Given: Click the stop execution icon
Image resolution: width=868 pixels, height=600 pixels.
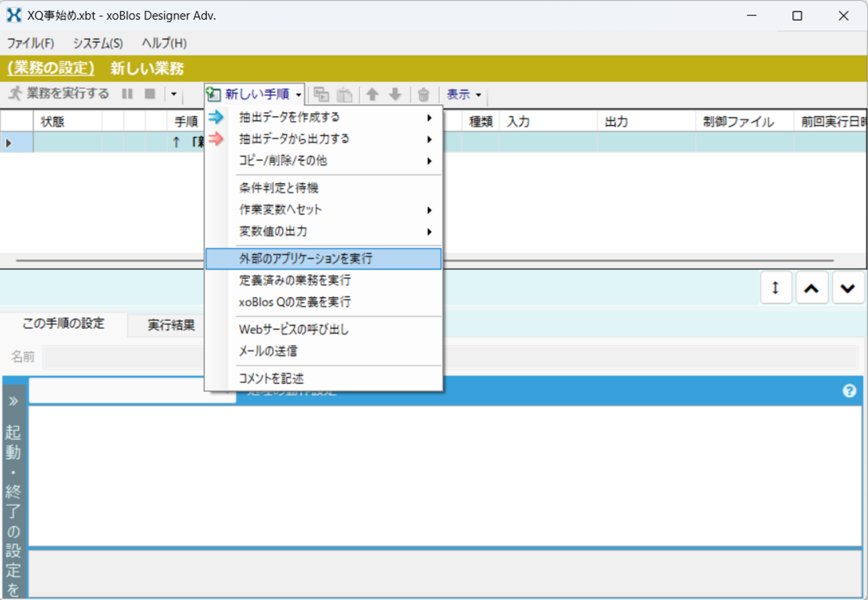Looking at the screenshot, I should [x=150, y=94].
